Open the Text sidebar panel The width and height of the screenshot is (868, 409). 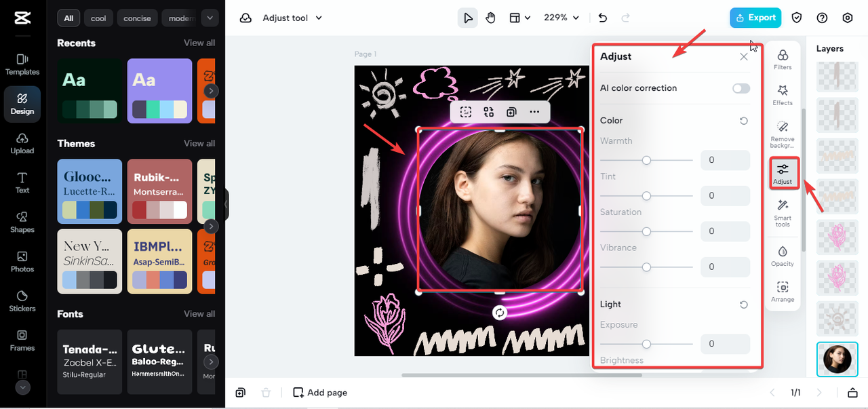pyautogui.click(x=22, y=182)
